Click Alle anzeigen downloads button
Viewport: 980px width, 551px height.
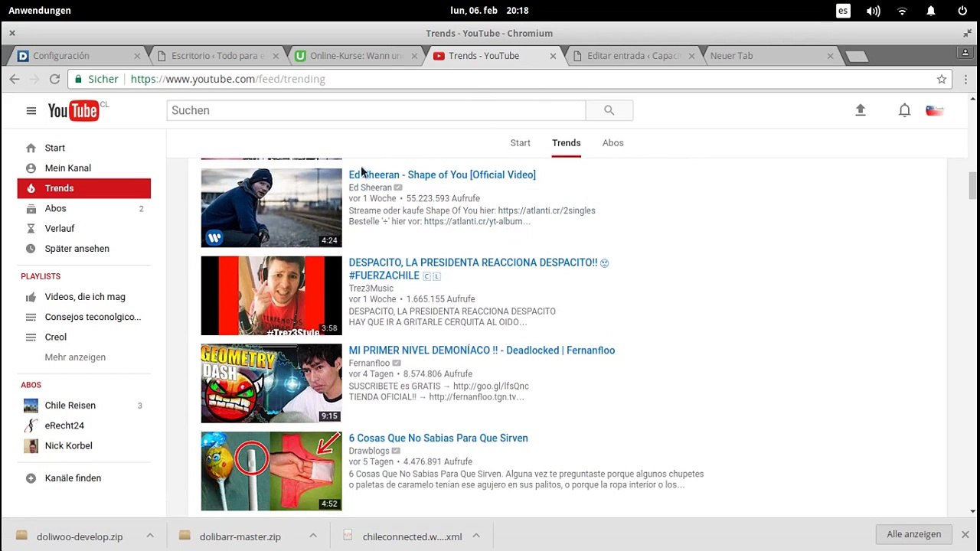click(913, 534)
